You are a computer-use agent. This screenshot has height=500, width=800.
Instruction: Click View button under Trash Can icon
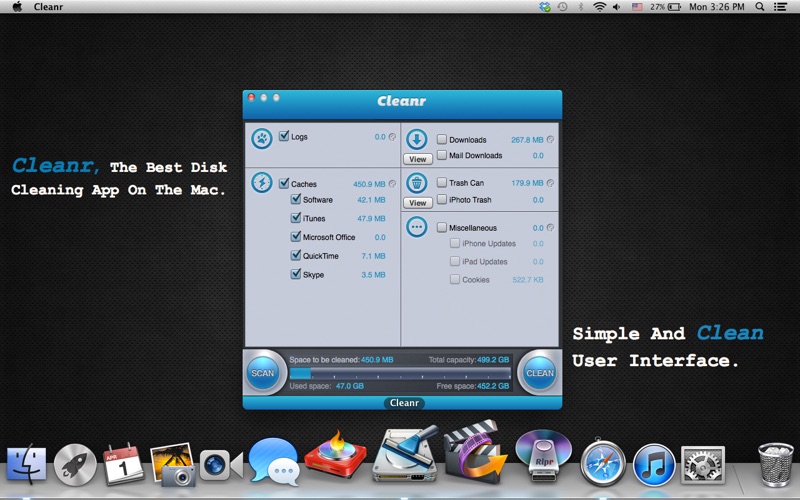click(418, 203)
